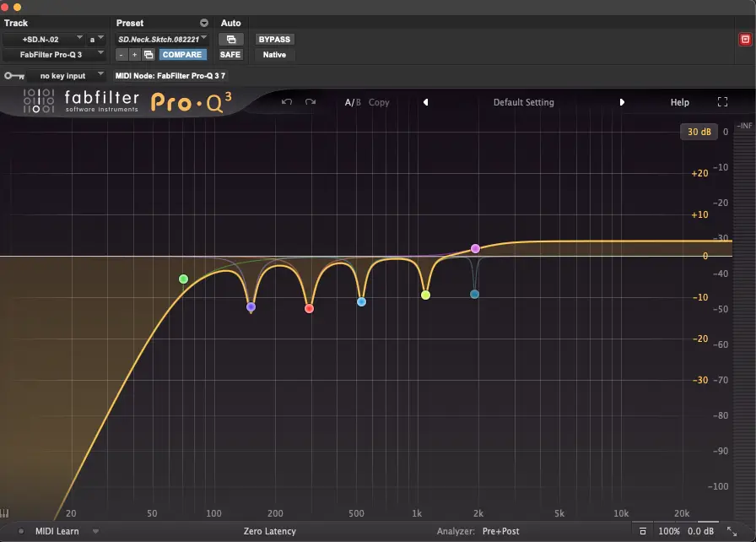Open the Help menu
This screenshot has width=756, height=542.
pos(679,102)
